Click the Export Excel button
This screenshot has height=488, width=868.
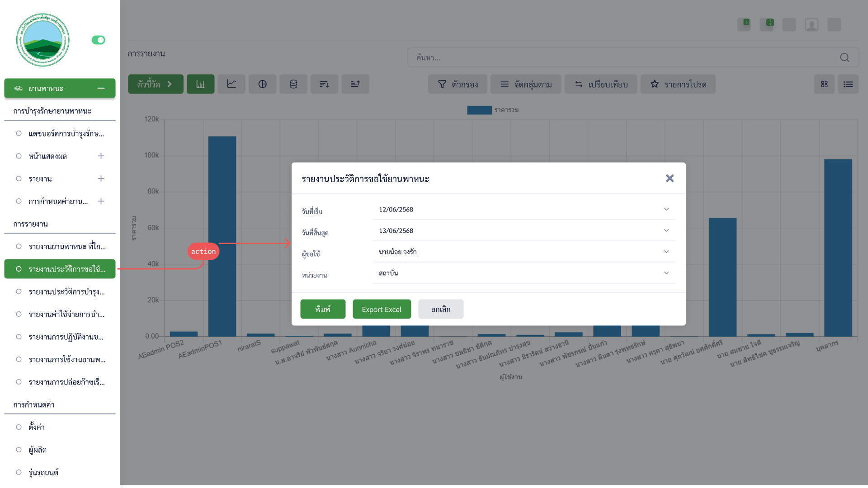[x=382, y=309]
